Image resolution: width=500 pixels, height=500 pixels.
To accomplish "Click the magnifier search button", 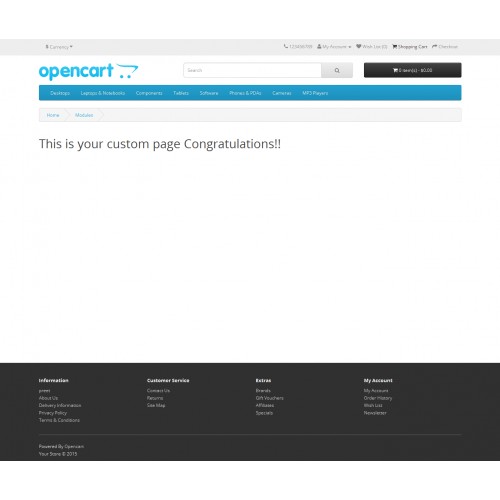I will [x=337, y=70].
